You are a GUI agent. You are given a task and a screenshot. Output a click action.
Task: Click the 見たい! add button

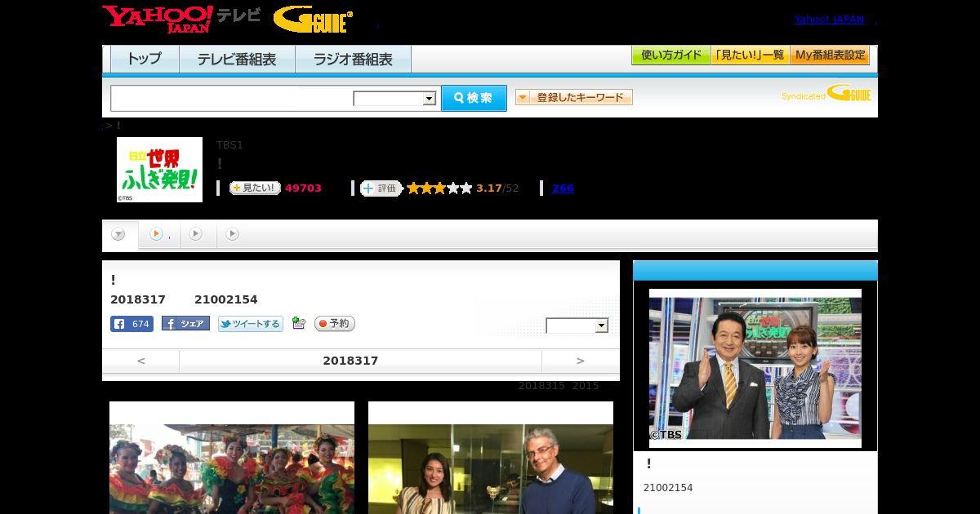click(255, 188)
